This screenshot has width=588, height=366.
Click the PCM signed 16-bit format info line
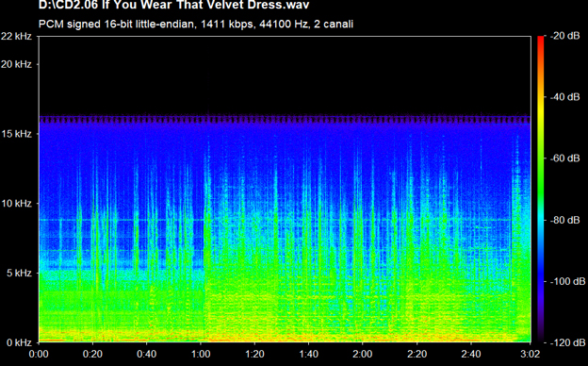click(196, 24)
